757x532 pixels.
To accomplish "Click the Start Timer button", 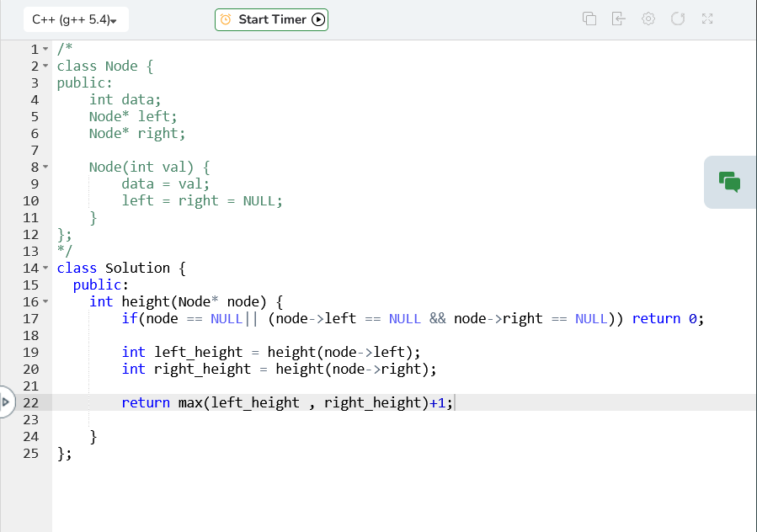I will (x=271, y=20).
